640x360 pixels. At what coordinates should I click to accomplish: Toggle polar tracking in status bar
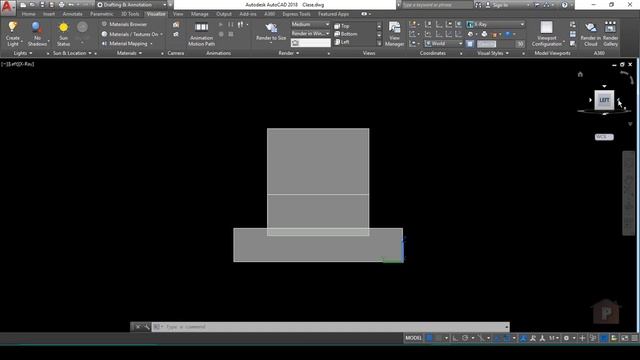click(465, 338)
